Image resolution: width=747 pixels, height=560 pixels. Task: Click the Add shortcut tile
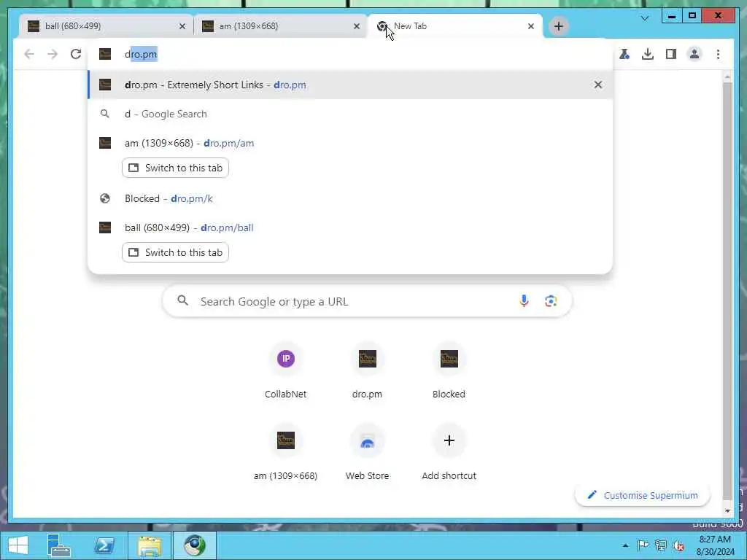pyautogui.click(x=449, y=452)
